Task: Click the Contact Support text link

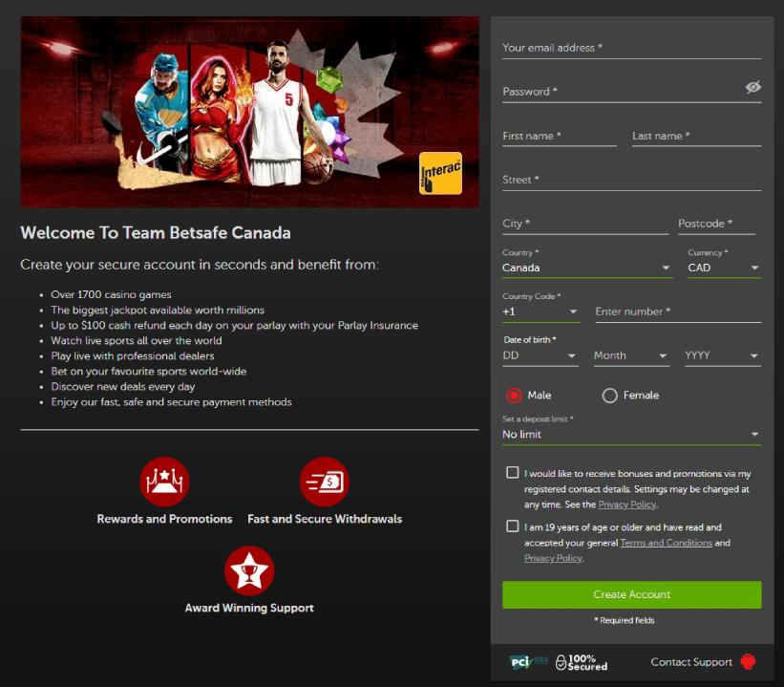Action: (691, 662)
